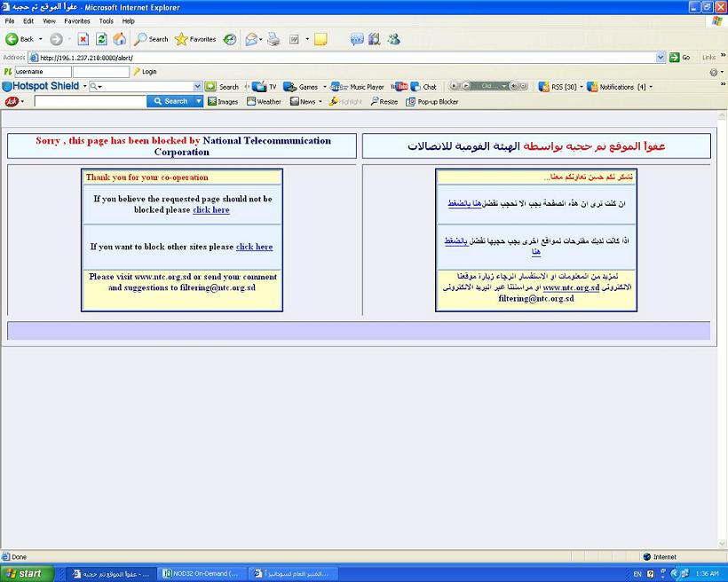Go to the Home page icon
This screenshot has height=582, width=728.
coord(119,39)
